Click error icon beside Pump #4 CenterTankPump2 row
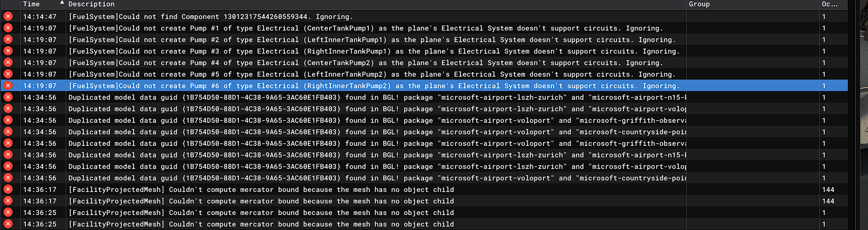The image size is (868, 230). click(8, 62)
